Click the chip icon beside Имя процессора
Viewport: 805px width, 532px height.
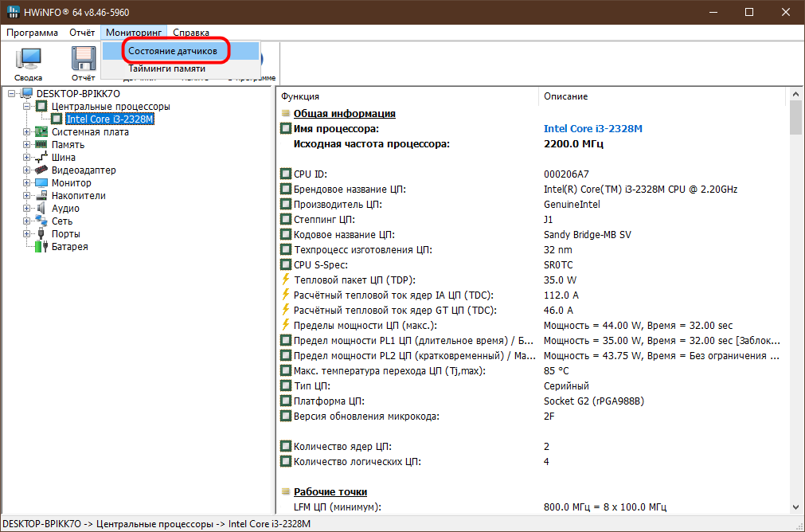pyautogui.click(x=286, y=128)
